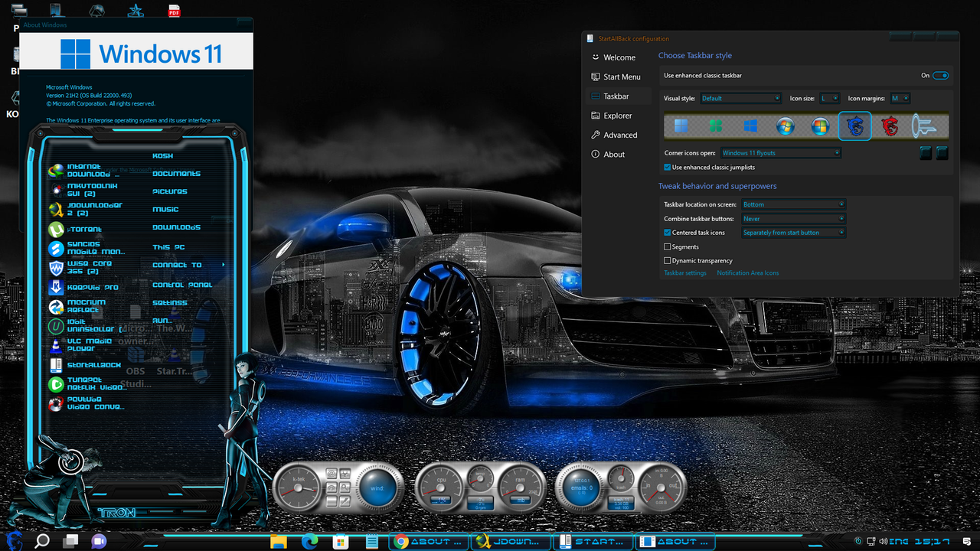Open the Icon size dropdown

tap(830, 98)
